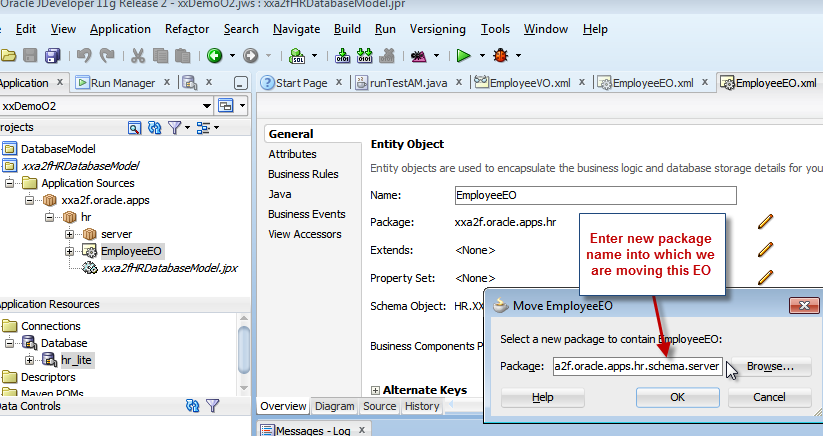Image resolution: width=823 pixels, height=436 pixels.
Task: Collapse the Database connections node
Action: (9, 343)
